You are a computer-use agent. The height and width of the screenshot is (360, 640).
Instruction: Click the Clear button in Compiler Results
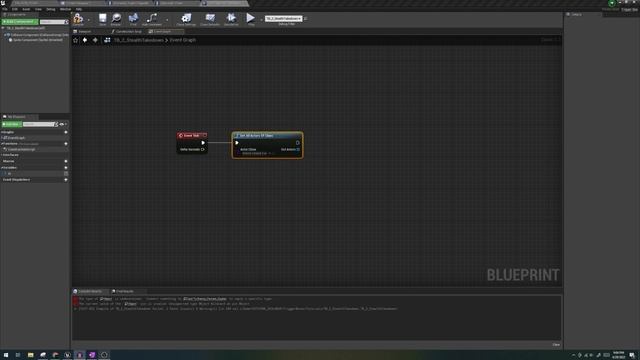coord(556,345)
